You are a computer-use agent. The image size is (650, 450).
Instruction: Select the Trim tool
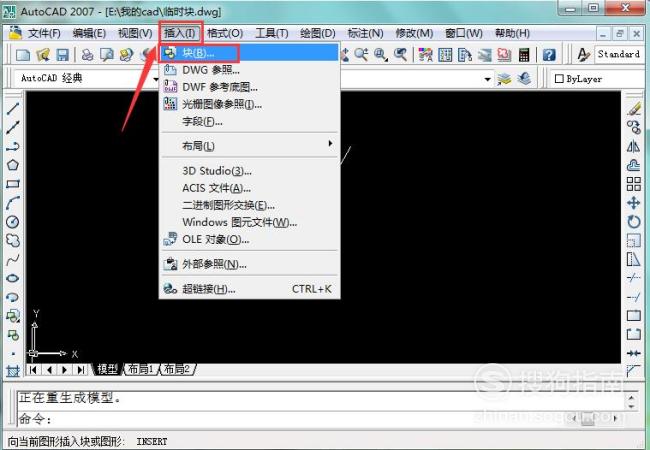634,278
